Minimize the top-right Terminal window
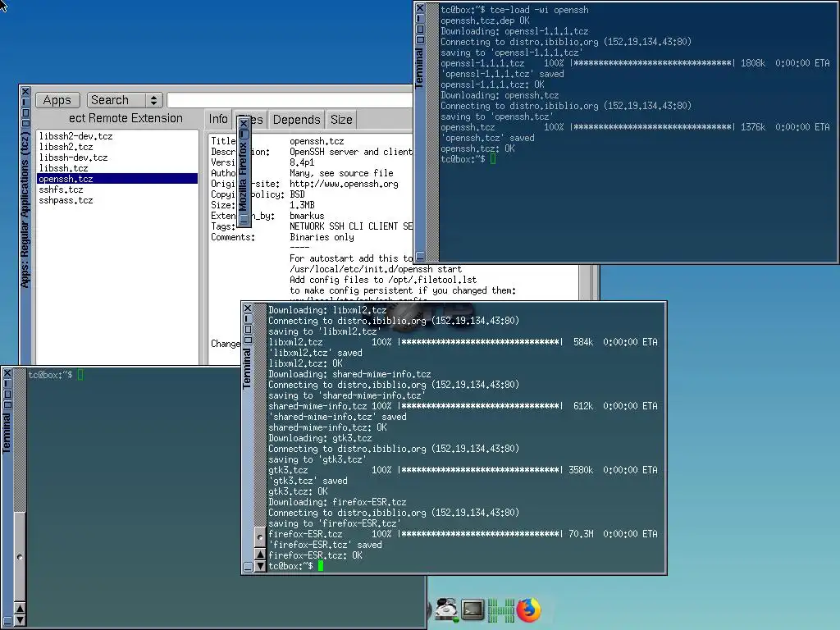840x630 pixels. coord(420,19)
